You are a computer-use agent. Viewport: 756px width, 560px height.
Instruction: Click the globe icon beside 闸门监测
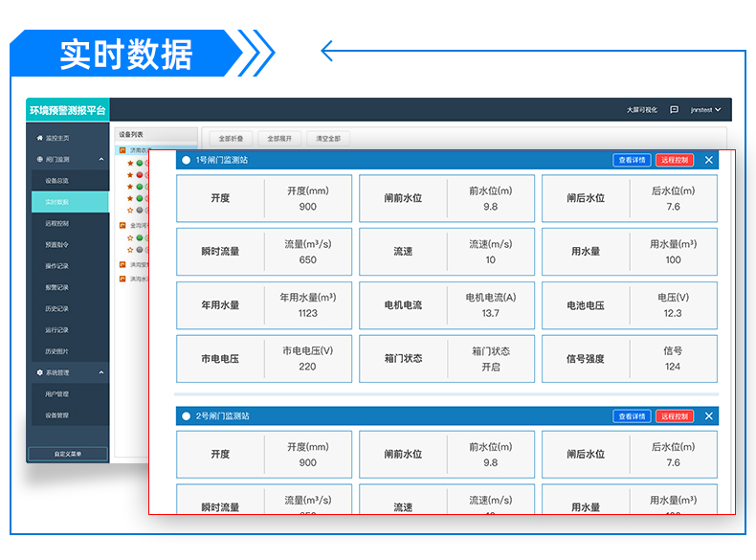pyautogui.click(x=39, y=159)
